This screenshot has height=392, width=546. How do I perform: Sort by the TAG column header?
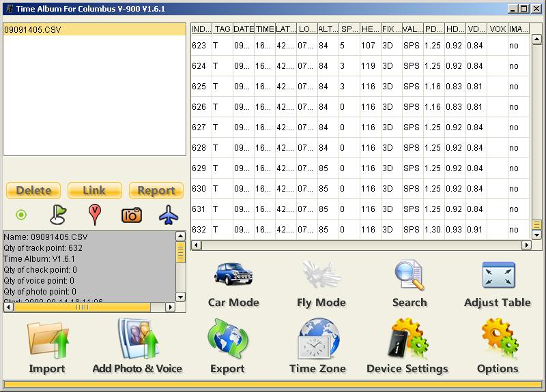coord(222,29)
